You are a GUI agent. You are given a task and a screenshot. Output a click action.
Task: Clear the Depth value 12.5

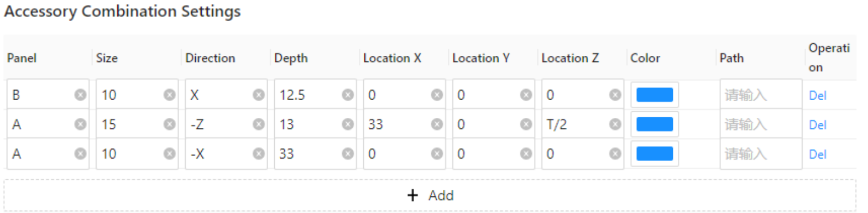[x=347, y=95]
